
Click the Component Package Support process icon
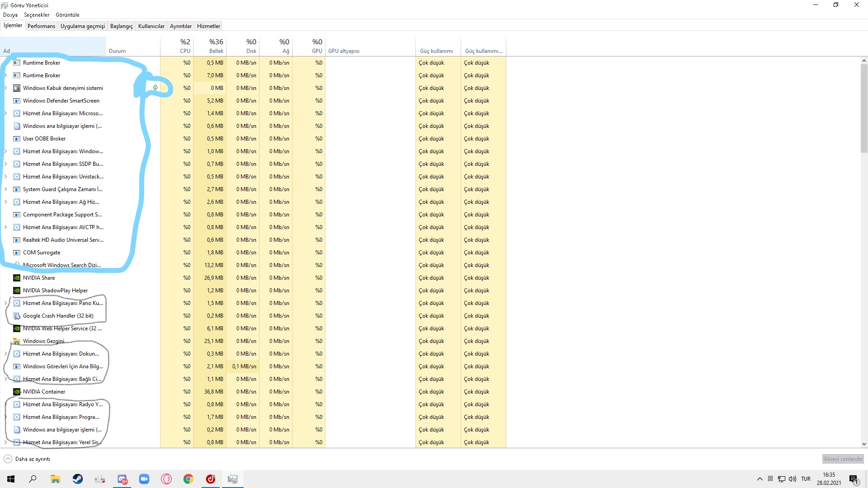click(x=17, y=215)
